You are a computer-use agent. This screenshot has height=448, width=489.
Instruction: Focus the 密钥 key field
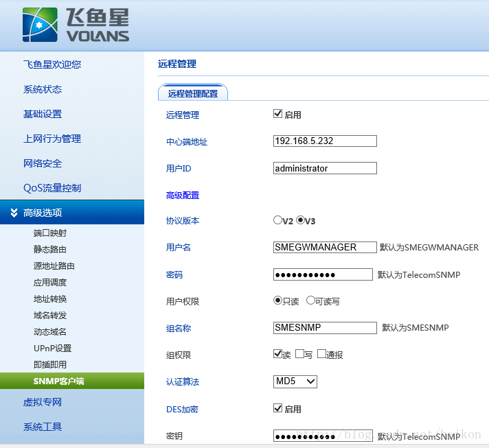(323, 436)
